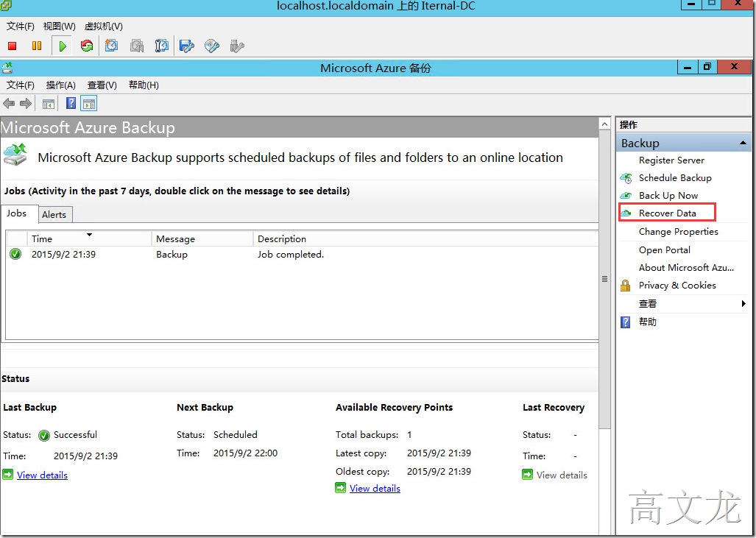Viewport: 756px width, 538px height.
Task: Open the 操作(A) menu
Action: [x=61, y=85]
